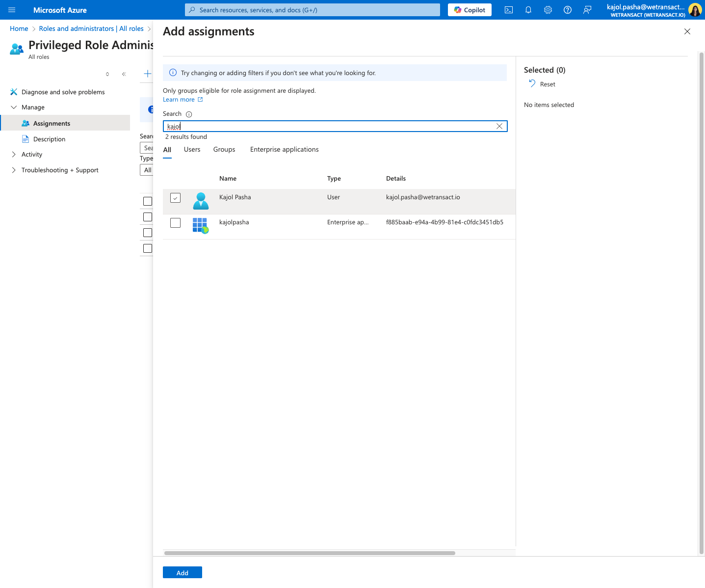Switch to the Enterprise applications tab
The height and width of the screenshot is (588, 705).
[284, 149]
